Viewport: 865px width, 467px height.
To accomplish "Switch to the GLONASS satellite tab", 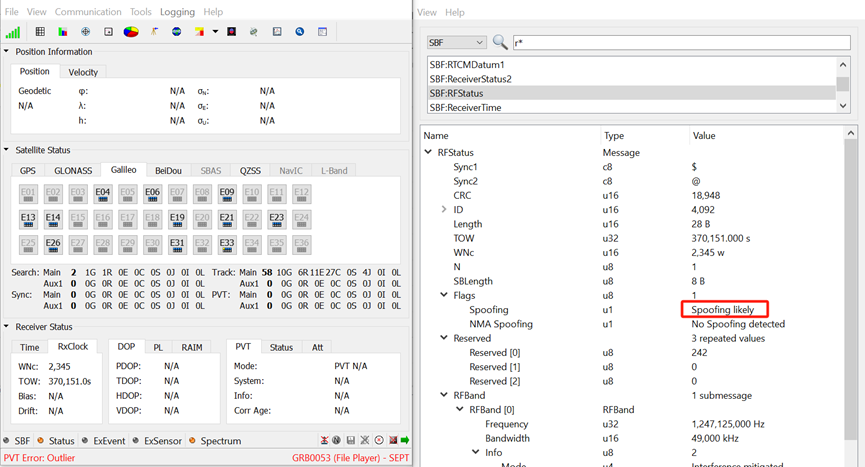I will pyautogui.click(x=73, y=170).
